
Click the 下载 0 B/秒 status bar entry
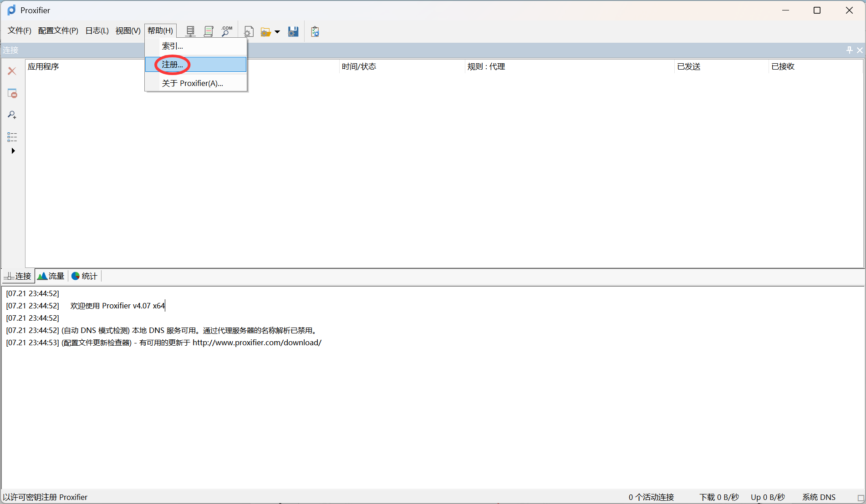click(719, 497)
